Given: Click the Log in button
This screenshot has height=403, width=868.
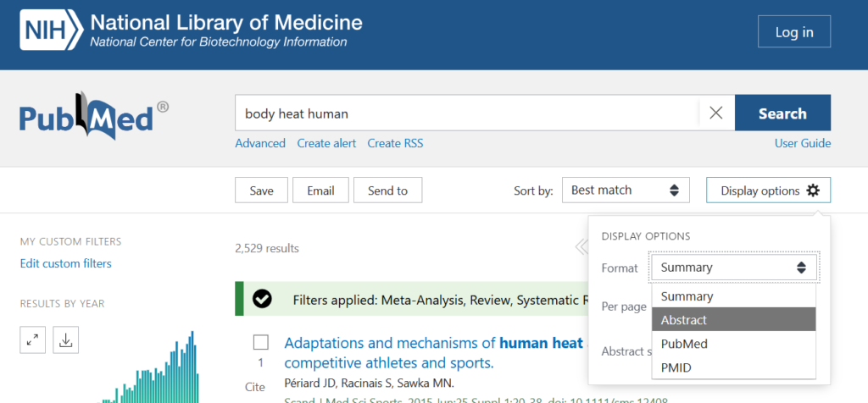Looking at the screenshot, I should coord(794,31).
